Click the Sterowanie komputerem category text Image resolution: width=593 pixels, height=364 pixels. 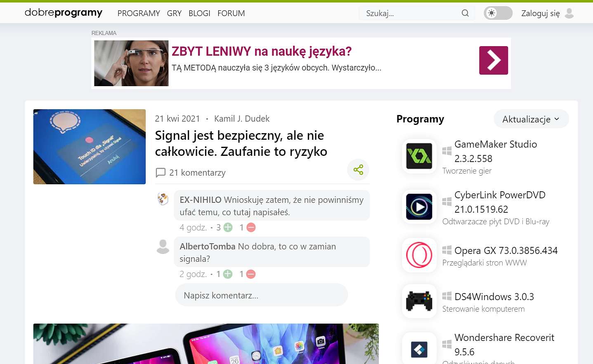coord(483,309)
